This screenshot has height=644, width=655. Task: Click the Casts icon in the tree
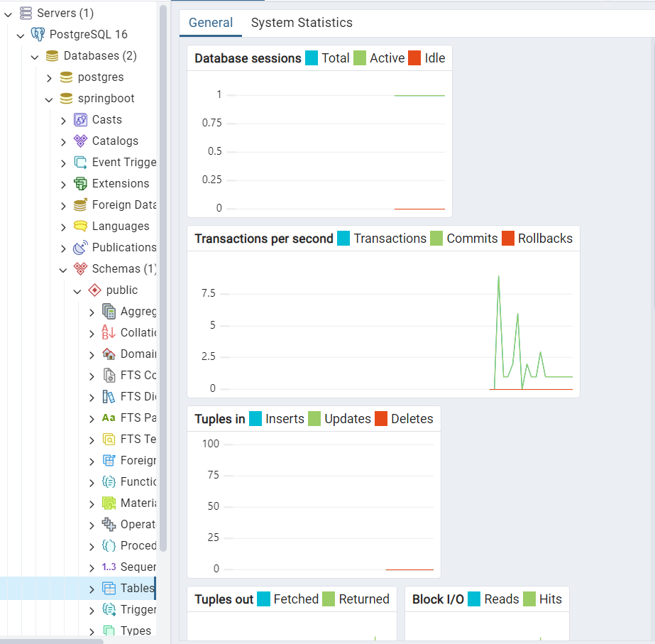[80, 119]
